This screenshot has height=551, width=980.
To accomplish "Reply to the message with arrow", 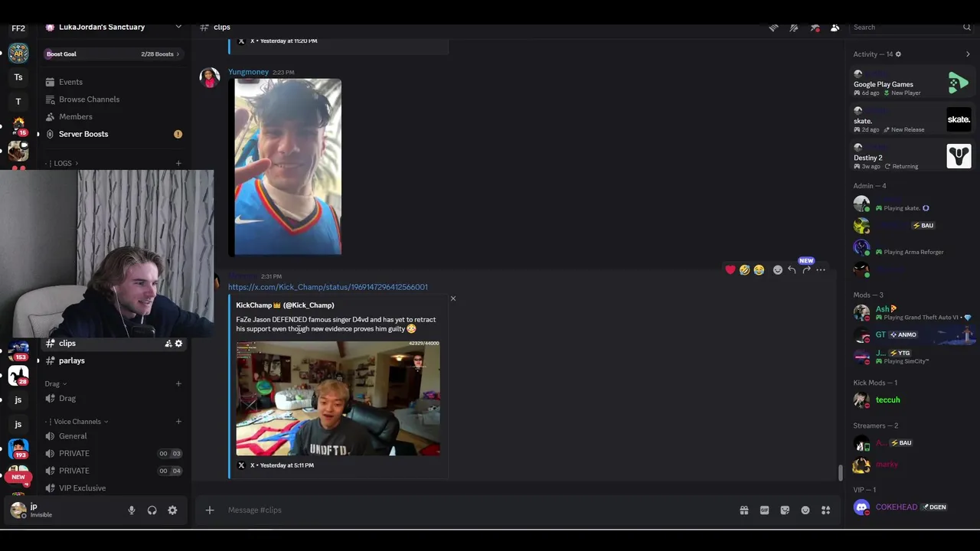I will click(792, 269).
